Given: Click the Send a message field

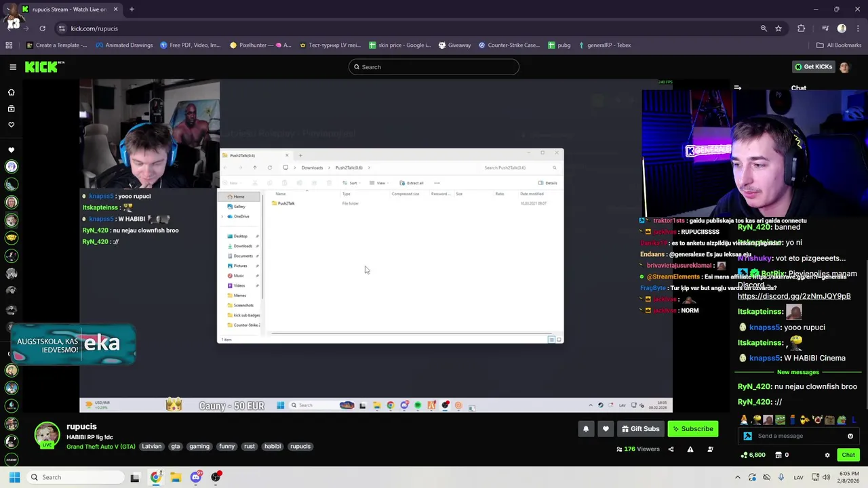Looking at the screenshot, I should tap(799, 436).
